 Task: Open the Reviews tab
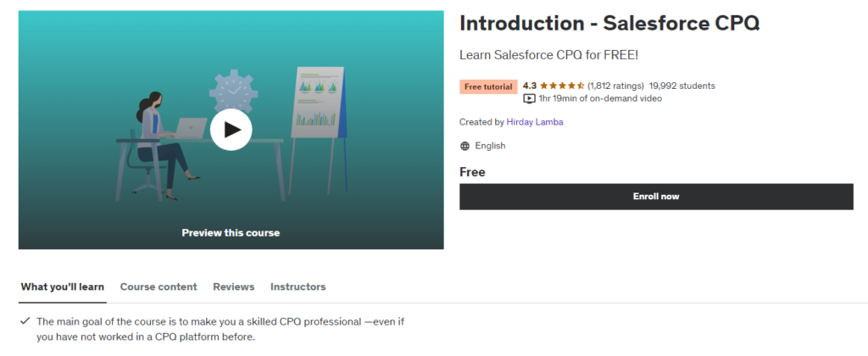click(234, 286)
